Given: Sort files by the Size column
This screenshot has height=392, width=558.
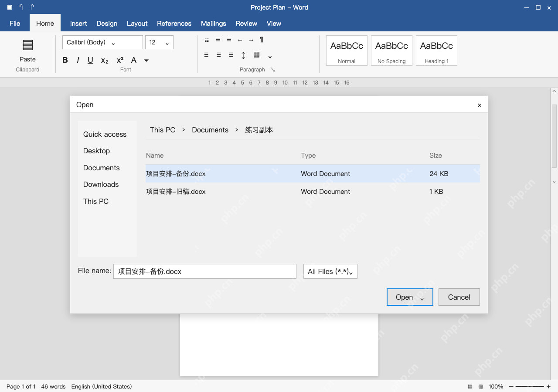Looking at the screenshot, I should (x=436, y=155).
